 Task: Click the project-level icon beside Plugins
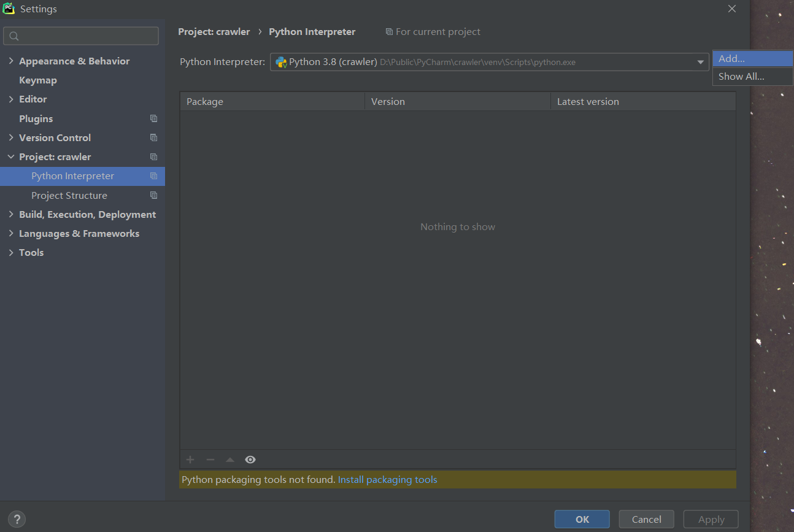153,118
